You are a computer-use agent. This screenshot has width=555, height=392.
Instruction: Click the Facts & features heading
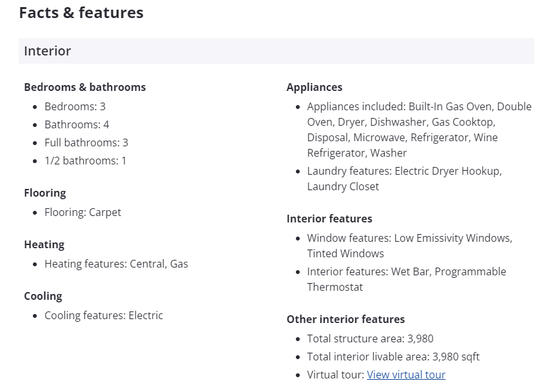[81, 13]
